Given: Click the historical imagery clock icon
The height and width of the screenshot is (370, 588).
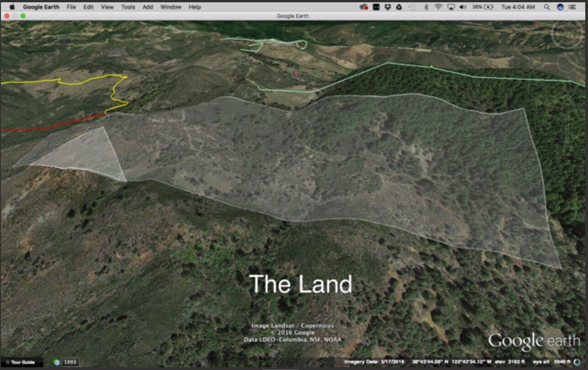Looking at the screenshot, I should click(58, 361).
